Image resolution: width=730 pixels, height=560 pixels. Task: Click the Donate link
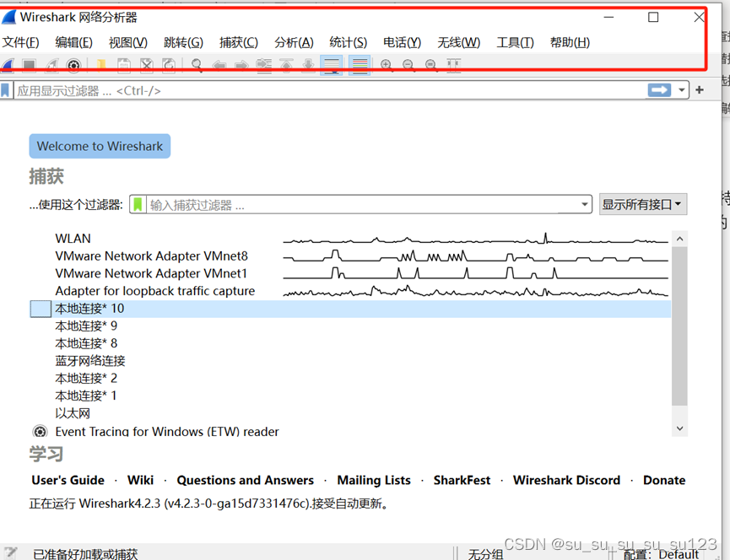point(664,480)
